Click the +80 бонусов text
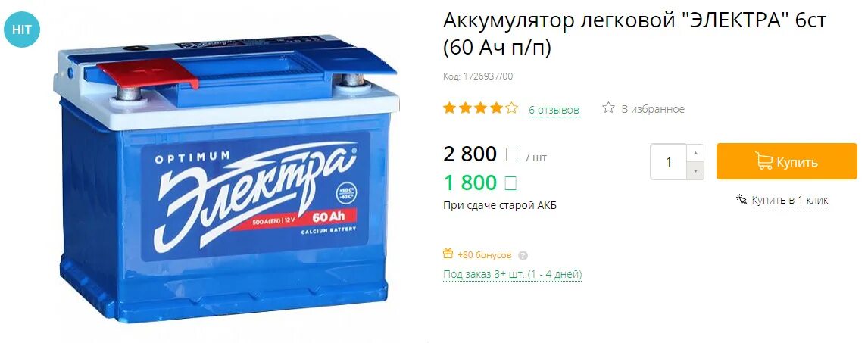Image resolution: width=868 pixels, height=343 pixels. pos(485,255)
